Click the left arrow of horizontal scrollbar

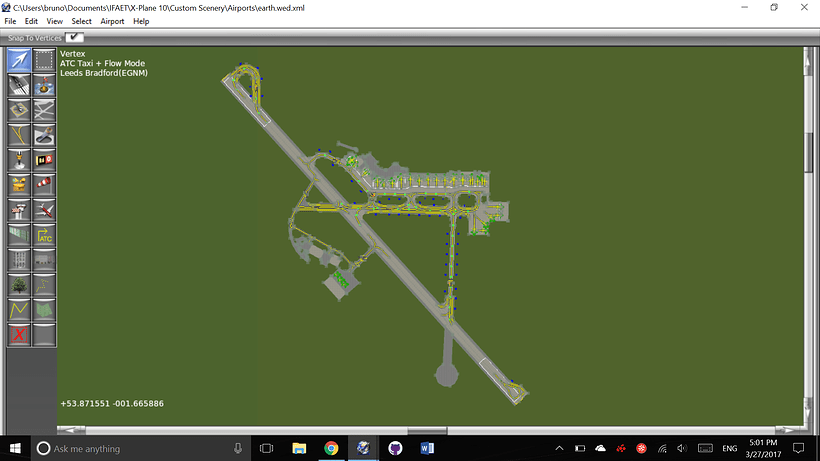(x=71, y=430)
